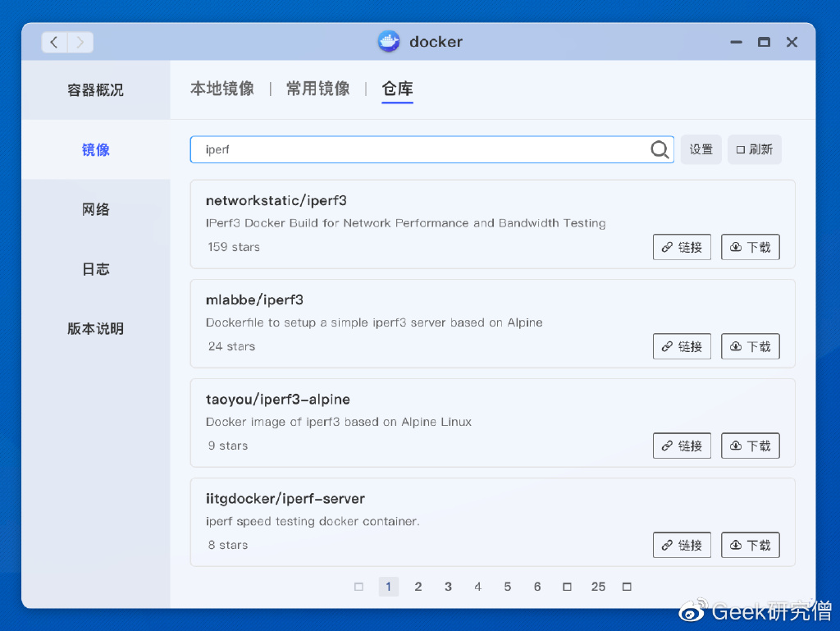Open 链接 for iitgdocker/iperf-server
Screen dimensions: 840x631
pyautogui.click(x=682, y=546)
